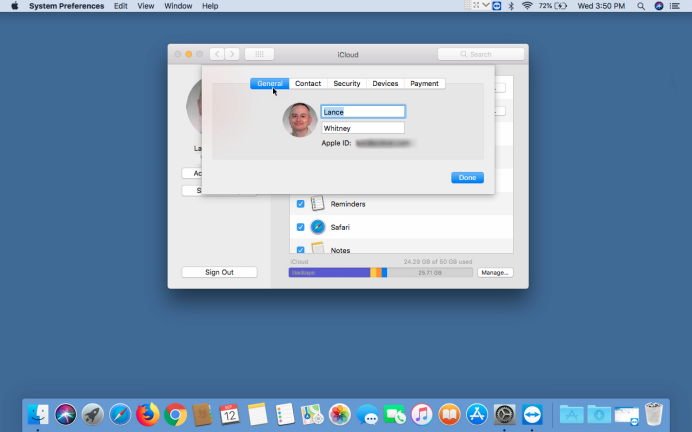
Task: Open Photos from the dock
Action: tap(339, 414)
